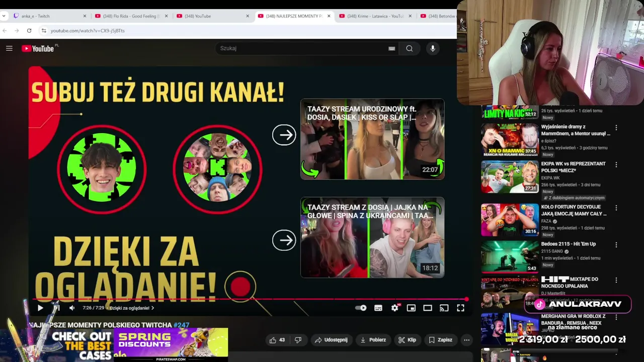
Task: Go forward with the browser forward arrow
Action: point(17,31)
